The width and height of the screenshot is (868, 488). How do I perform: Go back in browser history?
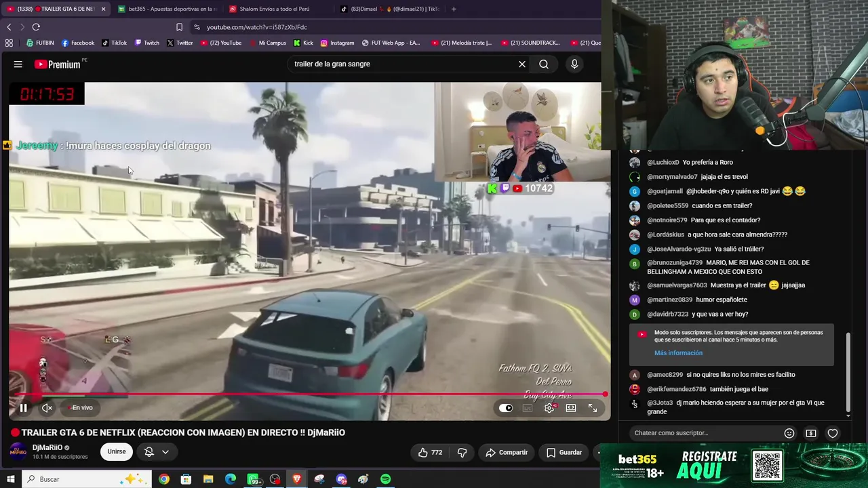(9, 27)
